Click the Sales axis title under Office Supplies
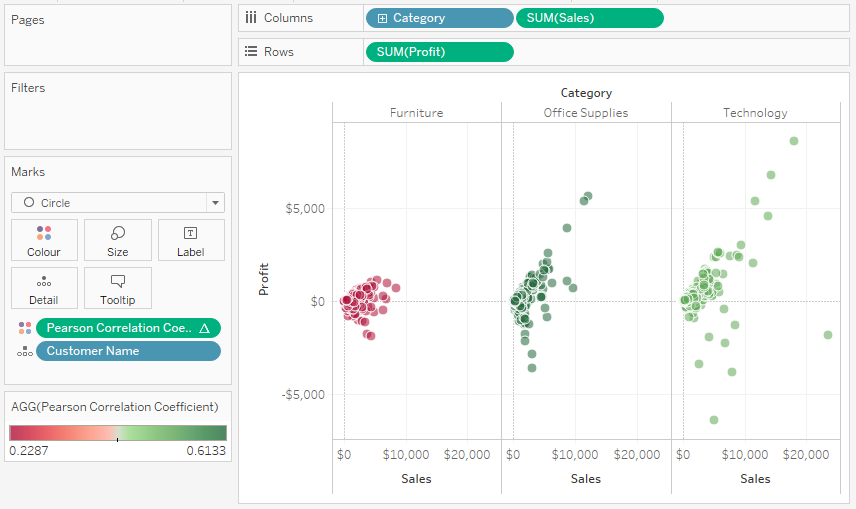The height and width of the screenshot is (509, 856). tap(586, 479)
